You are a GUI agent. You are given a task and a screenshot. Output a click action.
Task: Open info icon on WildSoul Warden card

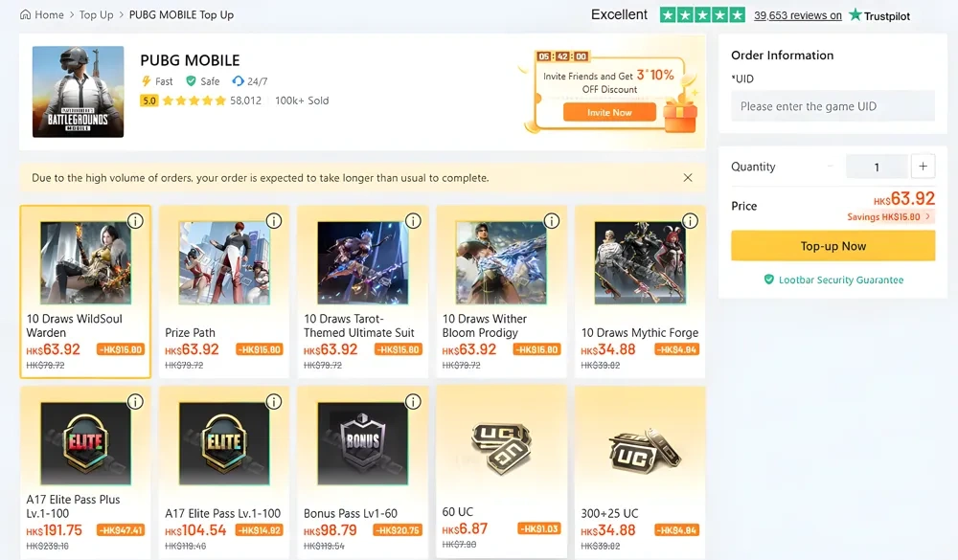tap(135, 221)
